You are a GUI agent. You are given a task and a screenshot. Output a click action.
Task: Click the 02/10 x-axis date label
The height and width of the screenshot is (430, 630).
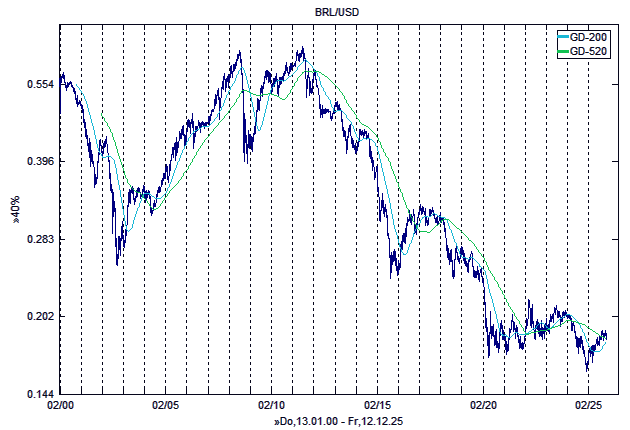[272, 406]
